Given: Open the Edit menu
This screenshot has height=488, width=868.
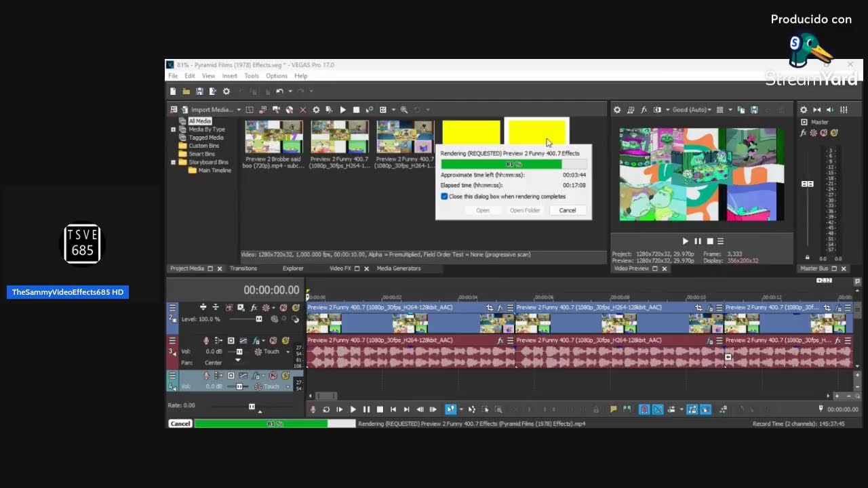Looking at the screenshot, I should [x=190, y=76].
